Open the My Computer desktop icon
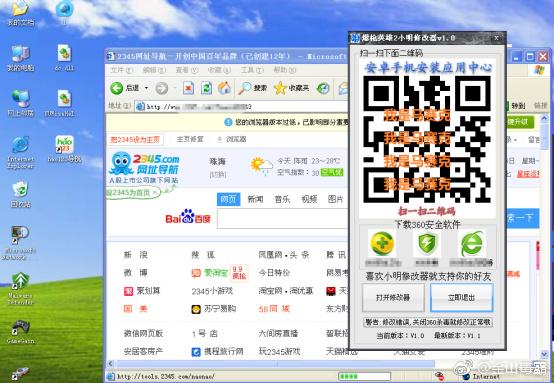Screen dimensions: 554x383 (x=20, y=59)
